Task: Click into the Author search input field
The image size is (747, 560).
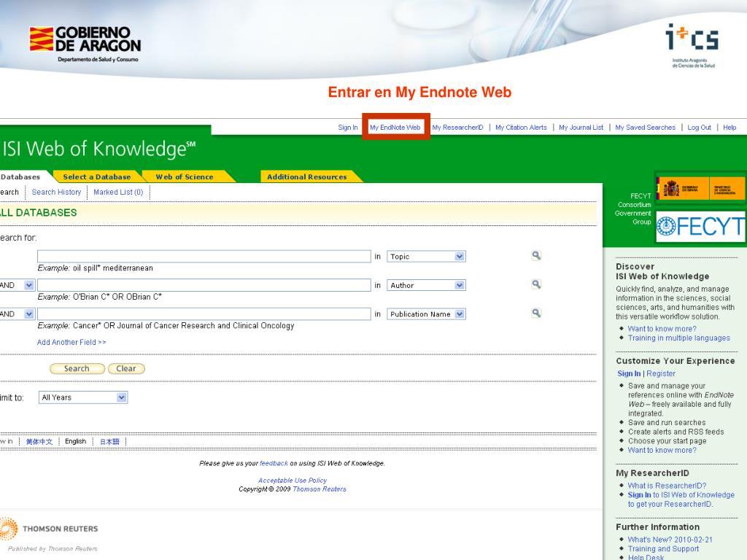Action: point(204,285)
